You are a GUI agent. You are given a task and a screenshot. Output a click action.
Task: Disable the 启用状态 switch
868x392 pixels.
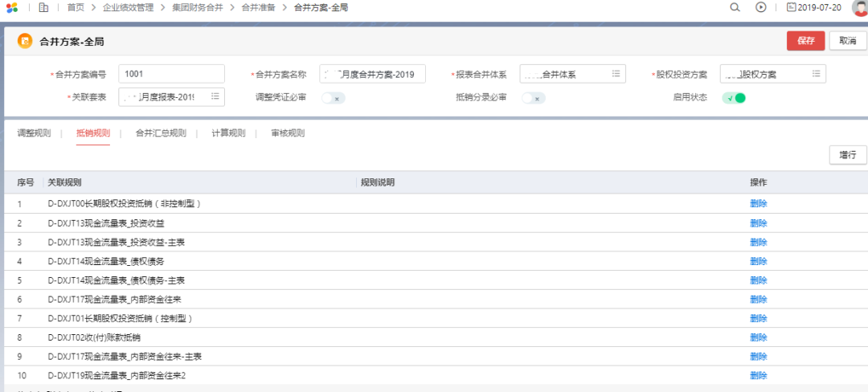(x=734, y=98)
